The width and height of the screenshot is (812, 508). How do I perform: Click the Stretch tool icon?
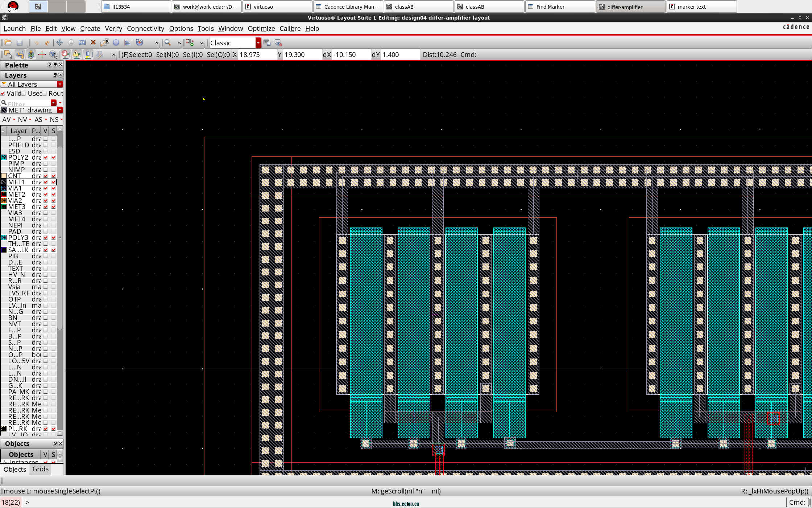tap(82, 43)
